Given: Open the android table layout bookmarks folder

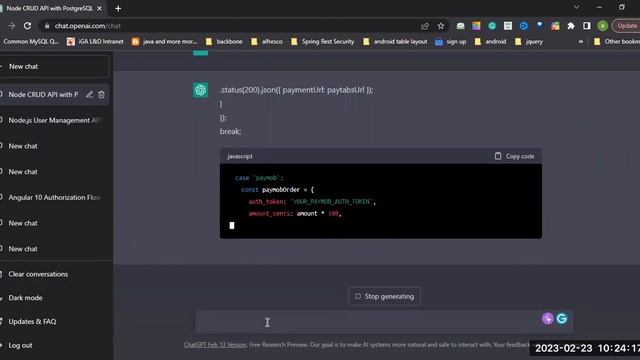Looking at the screenshot, I should [395, 41].
